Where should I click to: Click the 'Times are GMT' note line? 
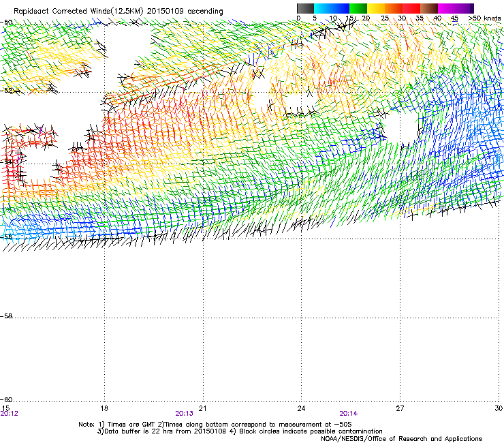(215, 425)
